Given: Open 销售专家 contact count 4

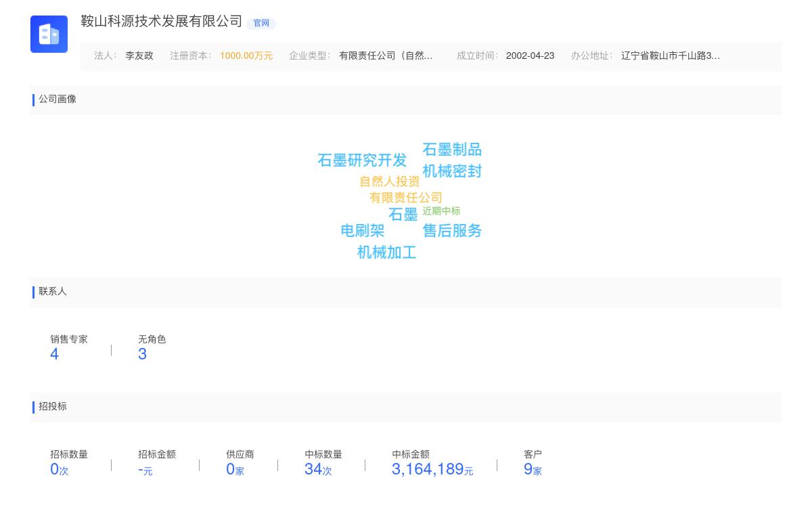Looking at the screenshot, I should [x=54, y=354].
